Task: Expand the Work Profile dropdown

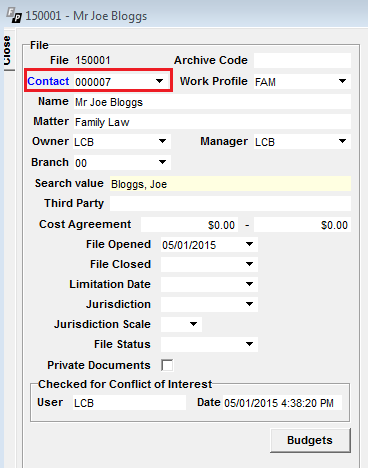Action: 342,81
